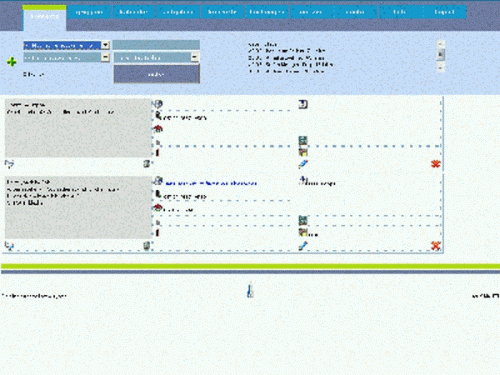Click the dark blue-gray search button
Screen dimensions: 500x375
[156, 74]
